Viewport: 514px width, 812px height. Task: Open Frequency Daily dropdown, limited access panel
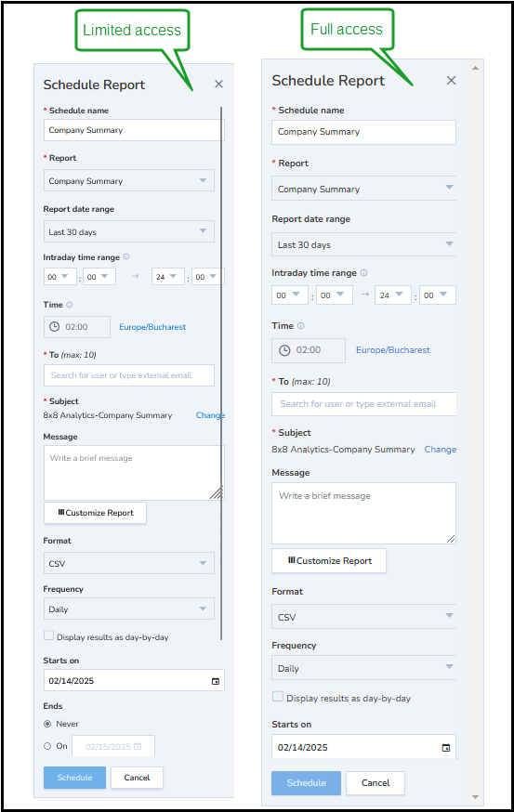coord(129,609)
